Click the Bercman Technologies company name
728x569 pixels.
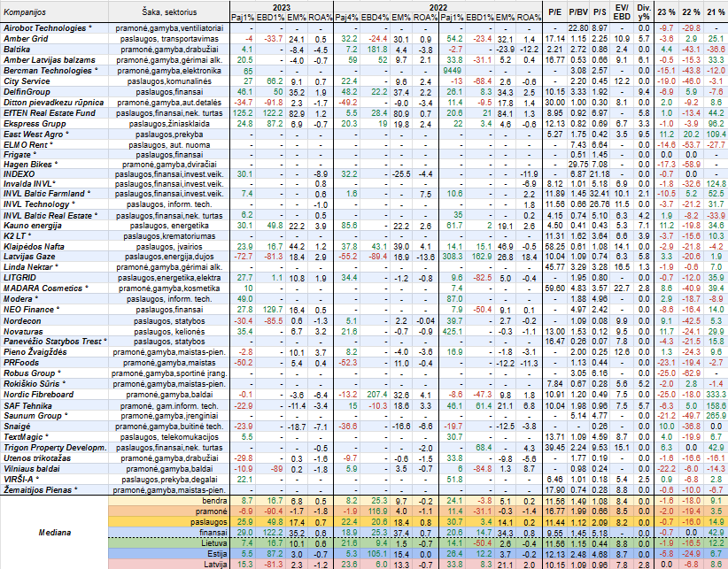pyautogui.click(x=48, y=71)
